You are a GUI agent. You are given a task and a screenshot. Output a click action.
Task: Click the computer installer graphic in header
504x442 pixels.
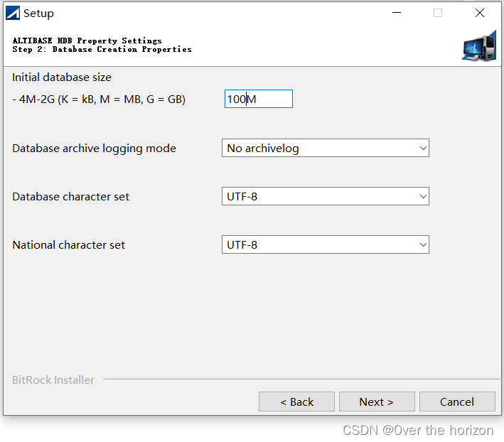pyautogui.click(x=479, y=46)
